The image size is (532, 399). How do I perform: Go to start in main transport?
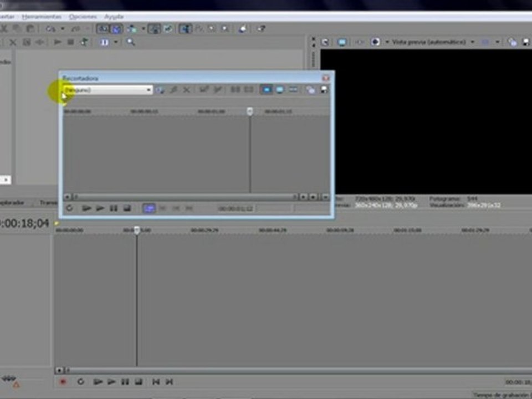156,382
